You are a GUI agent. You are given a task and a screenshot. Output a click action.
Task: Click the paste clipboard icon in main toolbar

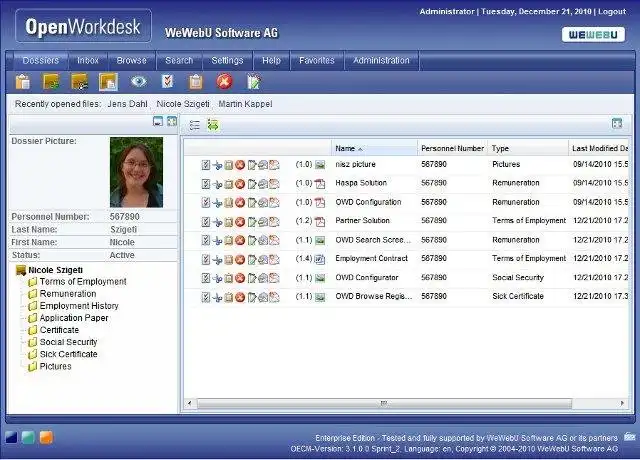[x=23, y=82]
